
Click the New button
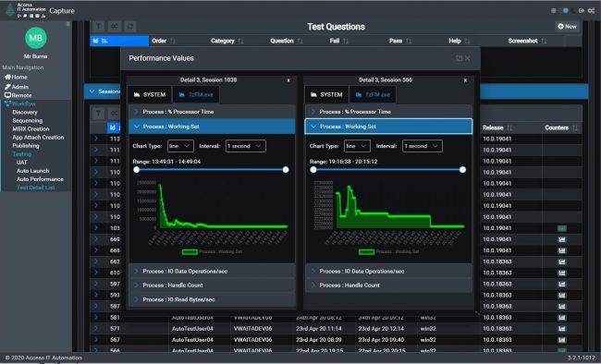[568, 27]
